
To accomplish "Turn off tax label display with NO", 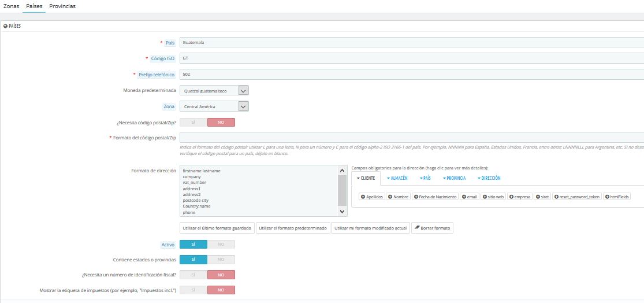I will pyautogui.click(x=221, y=290).
